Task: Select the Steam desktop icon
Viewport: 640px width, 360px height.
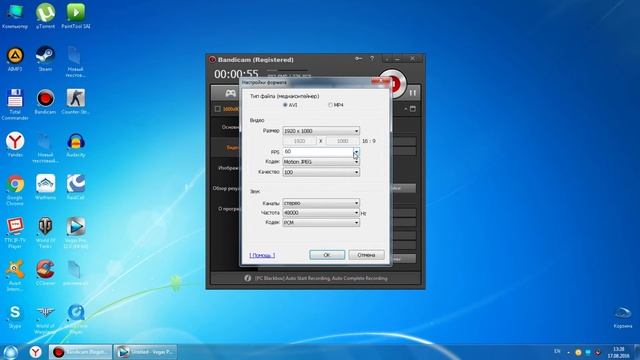Action: coord(45,58)
